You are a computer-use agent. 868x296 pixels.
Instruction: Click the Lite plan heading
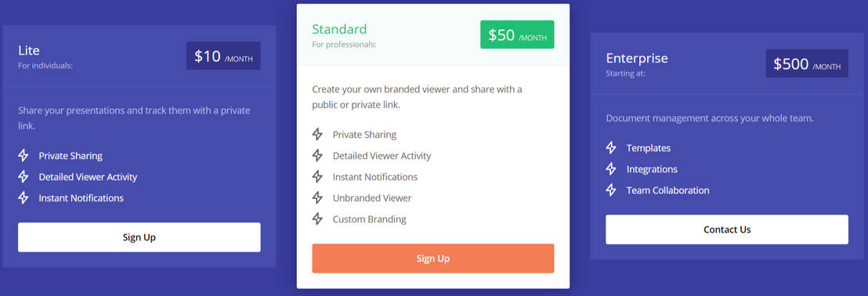[29, 50]
